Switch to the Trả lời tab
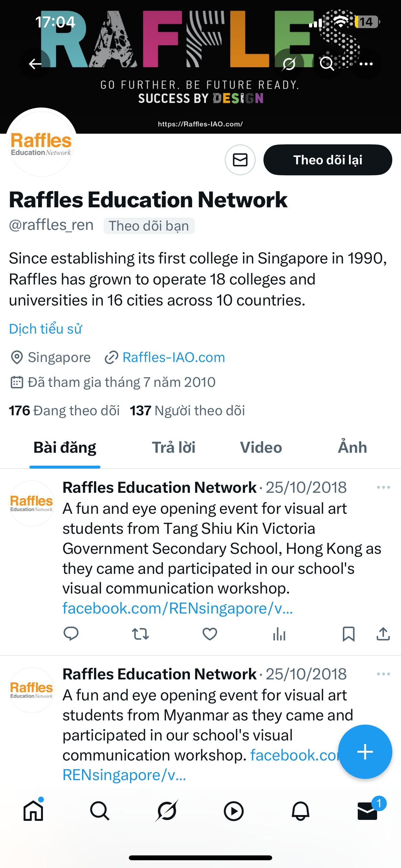Screen dimensions: 401x868 click(x=174, y=448)
